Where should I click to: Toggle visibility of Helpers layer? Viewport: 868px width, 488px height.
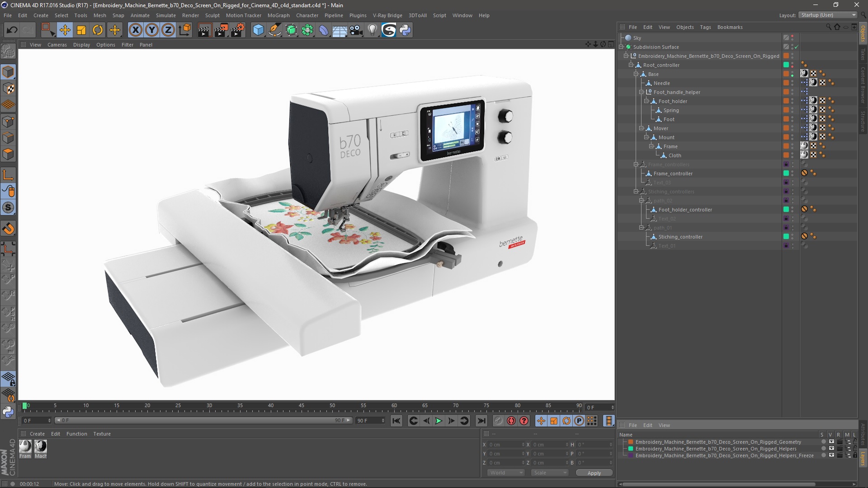(831, 449)
